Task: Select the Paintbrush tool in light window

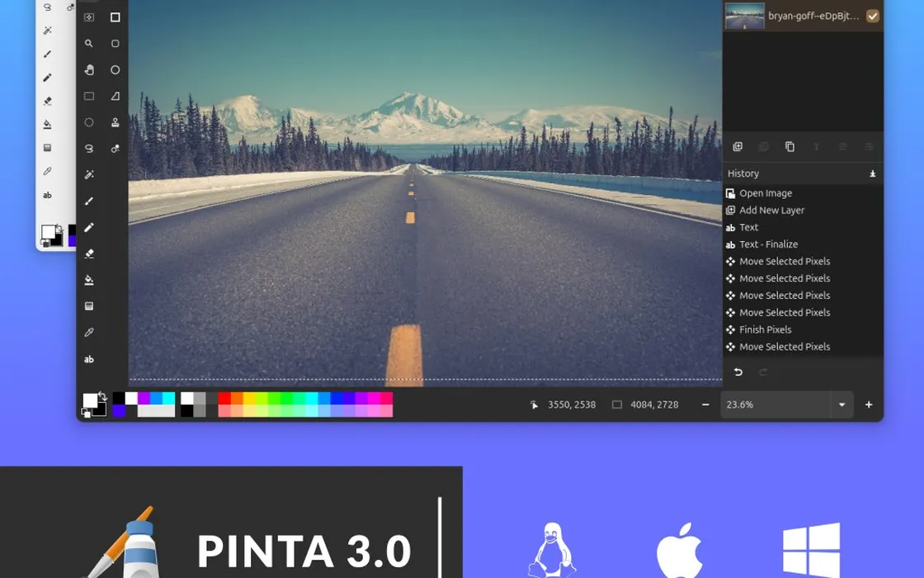Action: (x=48, y=54)
